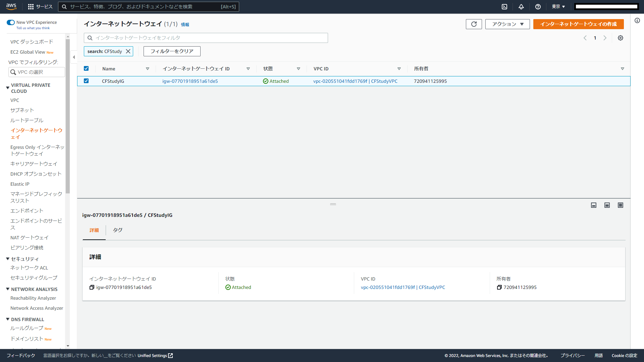Uncheck the CFStudyIG row checkbox
The width and height of the screenshot is (644, 362).
coord(86,81)
